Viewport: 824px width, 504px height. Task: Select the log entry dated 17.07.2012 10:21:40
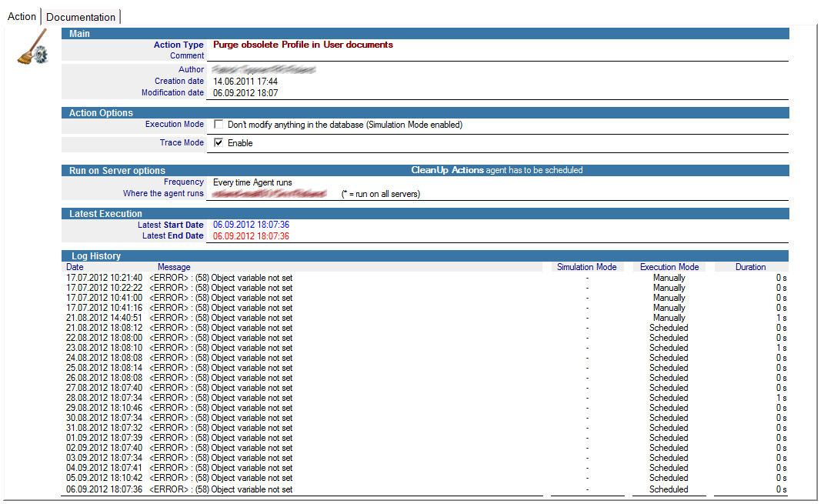click(179, 278)
